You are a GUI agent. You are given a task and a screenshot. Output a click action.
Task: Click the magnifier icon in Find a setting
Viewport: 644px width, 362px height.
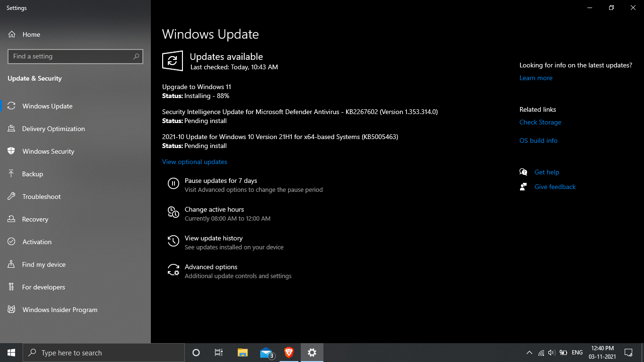136,56
